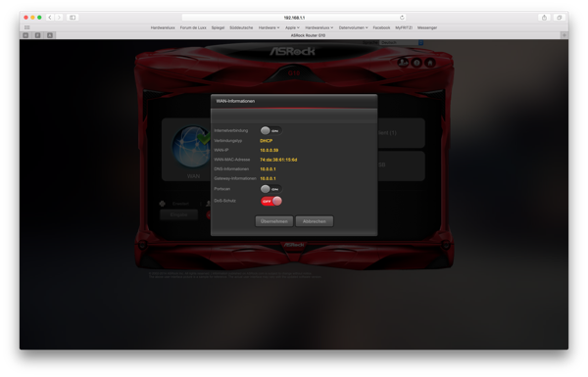Toggle the DoS-Schutz switch
Image resolution: width=588 pixels, height=377 pixels.
click(x=270, y=202)
